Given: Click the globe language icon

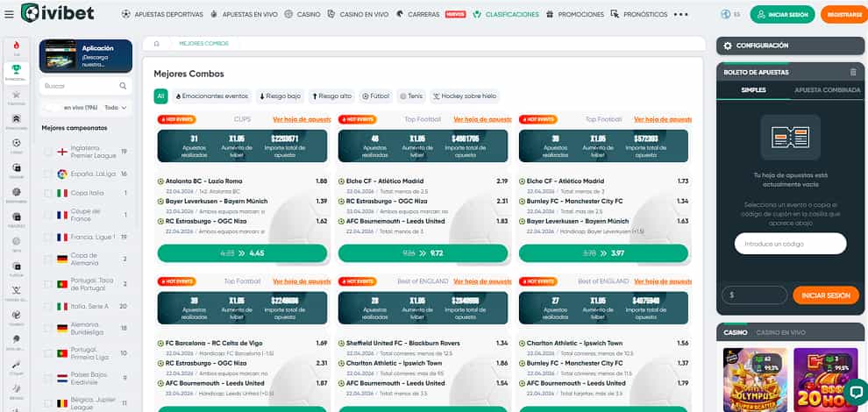Looking at the screenshot, I should tap(726, 14).
